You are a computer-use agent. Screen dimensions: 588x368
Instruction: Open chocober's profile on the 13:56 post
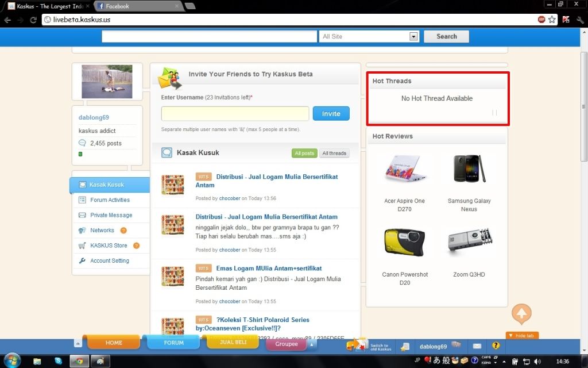(x=230, y=198)
